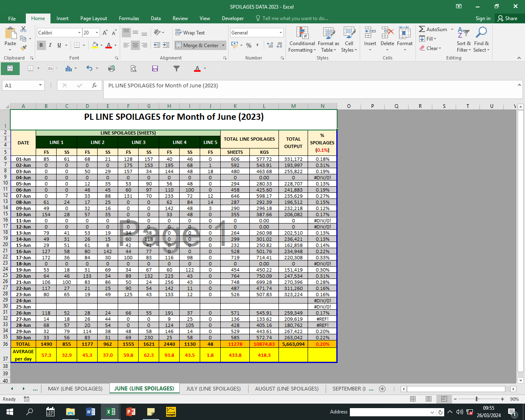
Task: Toggle Bold formatting
Action: pos(41,45)
